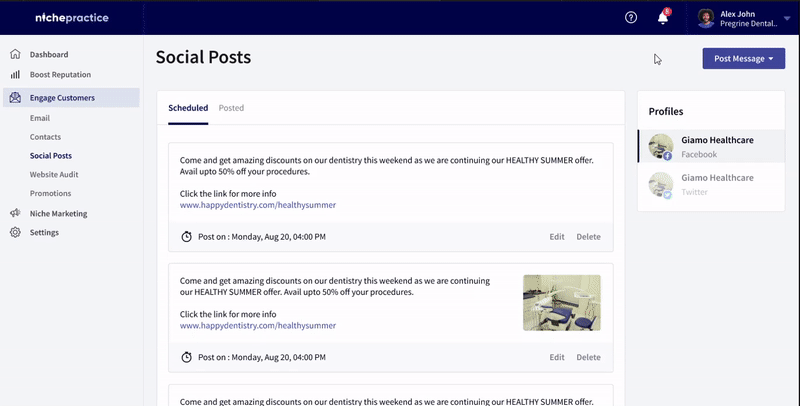Click the Dashboard home icon
The height and width of the screenshot is (406, 800).
click(x=15, y=54)
